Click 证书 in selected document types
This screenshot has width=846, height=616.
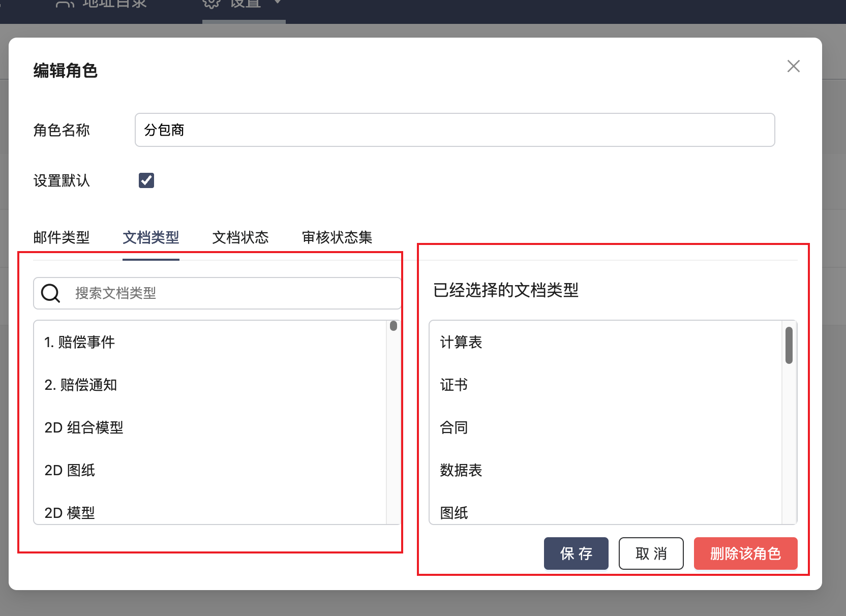[x=454, y=385]
